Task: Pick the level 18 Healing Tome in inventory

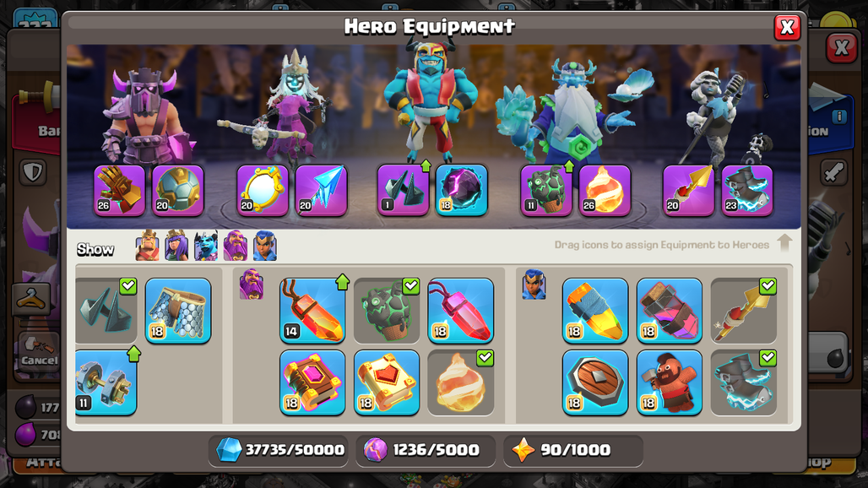Action: 387,382
